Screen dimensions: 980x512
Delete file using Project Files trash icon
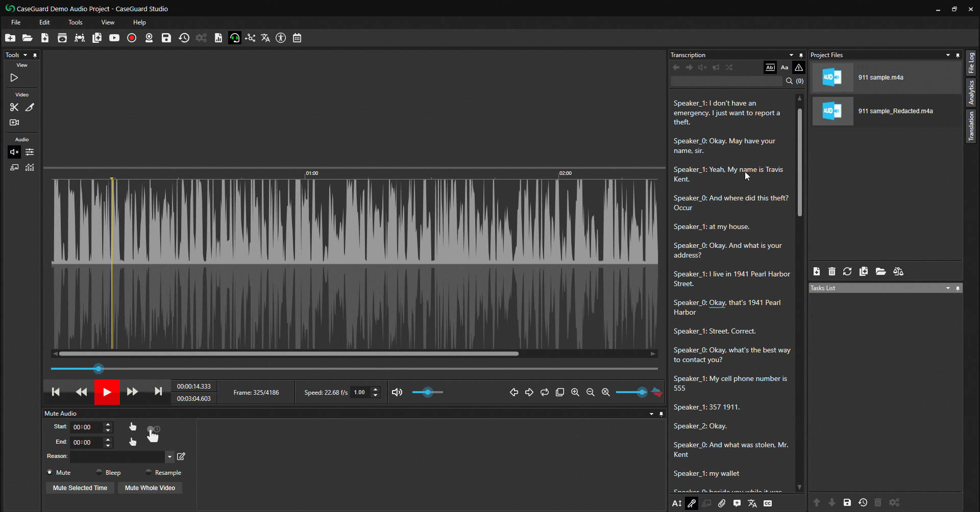click(x=832, y=271)
